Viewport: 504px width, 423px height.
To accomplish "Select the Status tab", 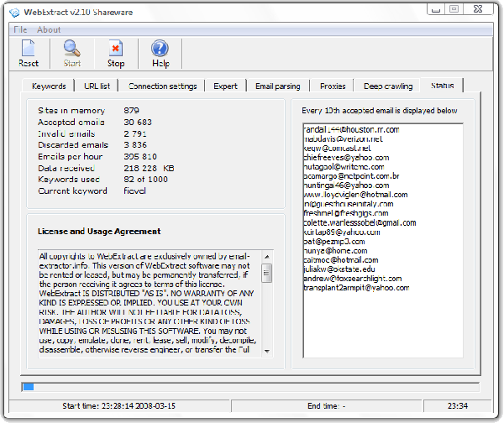I will click(442, 86).
